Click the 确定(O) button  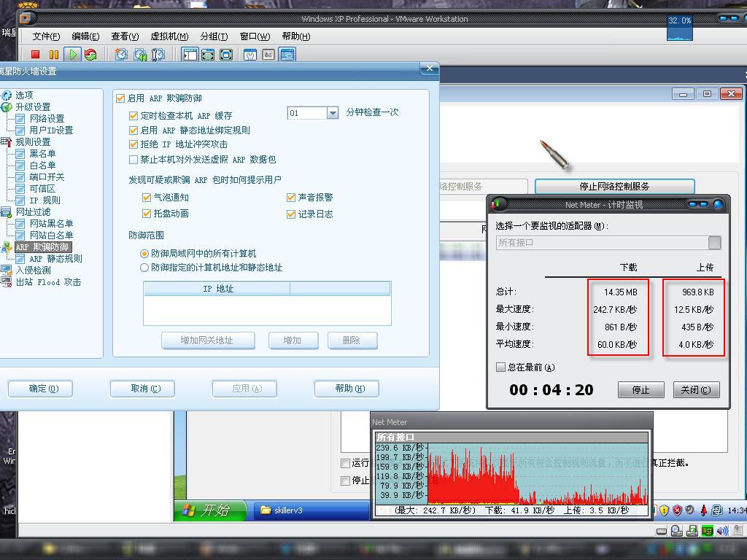[x=44, y=389]
